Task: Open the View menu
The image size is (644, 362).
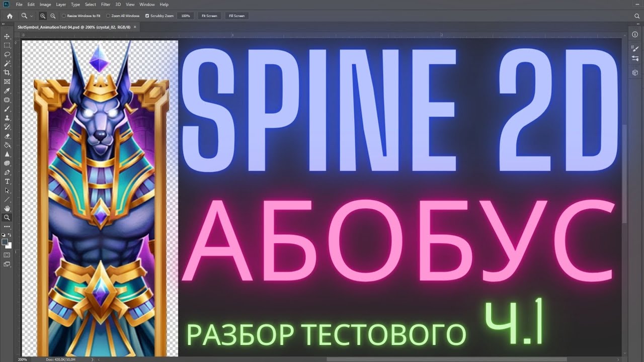Action: pos(130,5)
